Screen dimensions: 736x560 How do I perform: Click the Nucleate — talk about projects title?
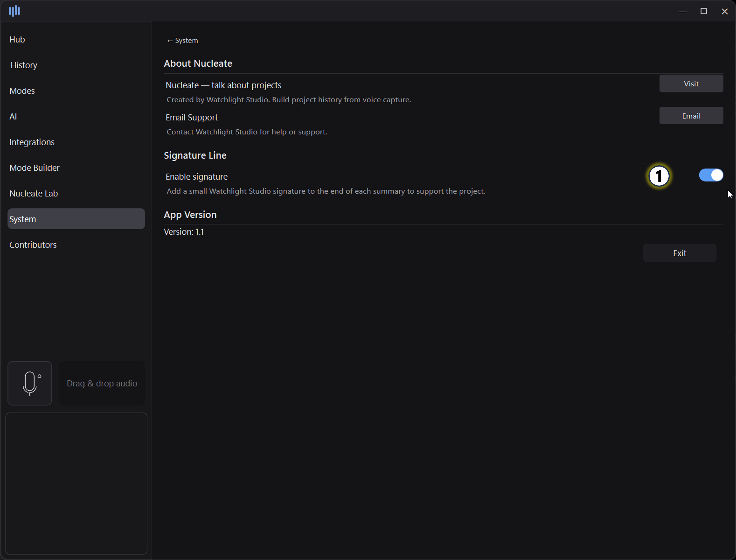223,85
